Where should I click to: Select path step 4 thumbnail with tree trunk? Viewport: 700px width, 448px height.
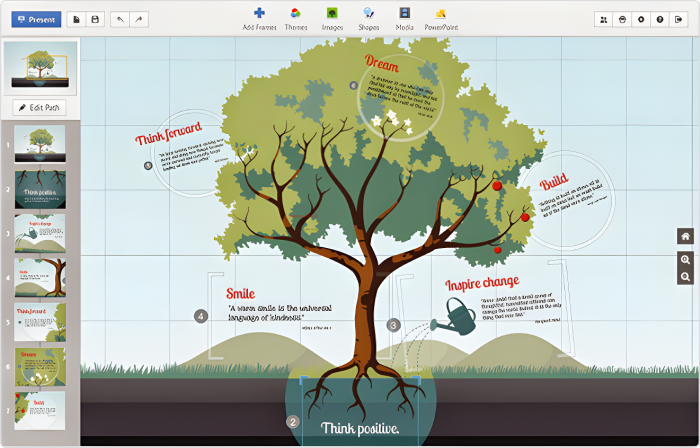point(40,278)
